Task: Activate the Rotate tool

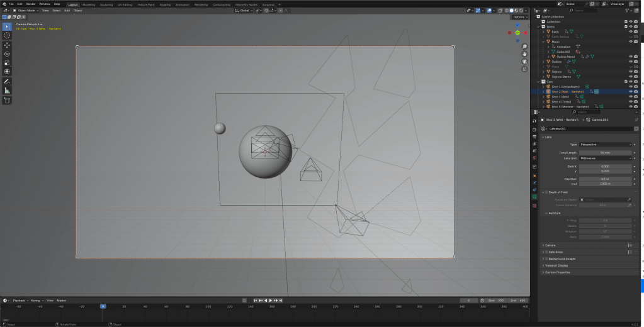Action: tap(7, 54)
